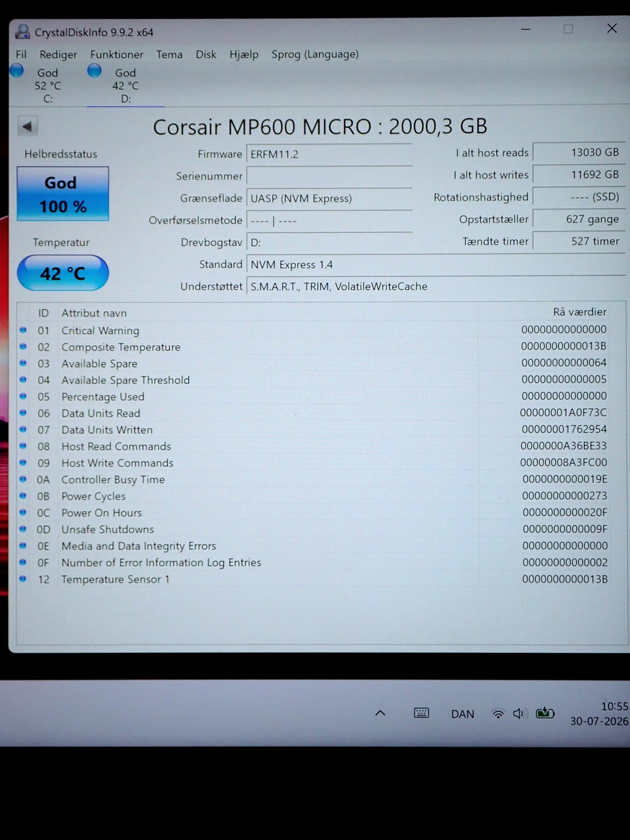630x840 pixels.
Task: Click the status dot of Data Units Read row
Action: click(23, 413)
